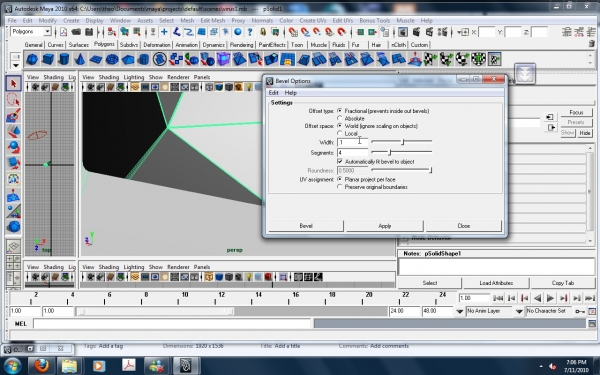Activate the Scale tool in toolbox
Image resolution: width=600 pixels, height=375 pixels.
pos(14,163)
